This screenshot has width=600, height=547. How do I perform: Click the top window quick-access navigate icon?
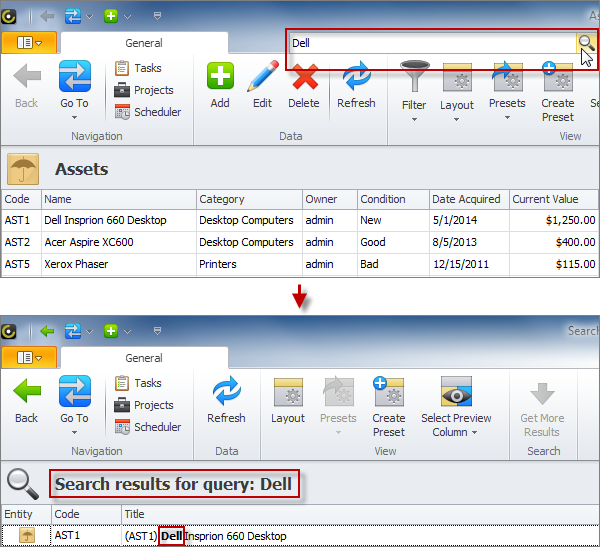coord(73,16)
